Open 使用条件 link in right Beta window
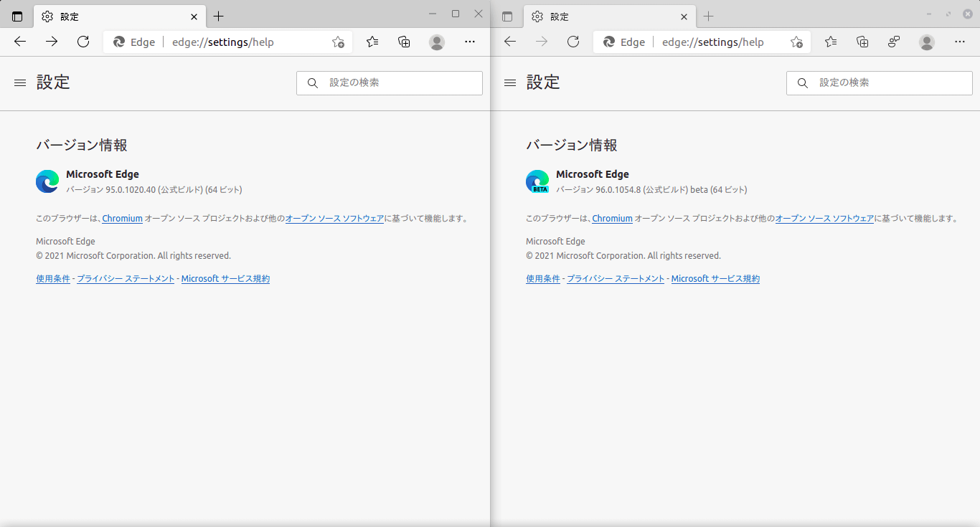Image resolution: width=980 pixels, height=527 pixels. coord(543,279)
